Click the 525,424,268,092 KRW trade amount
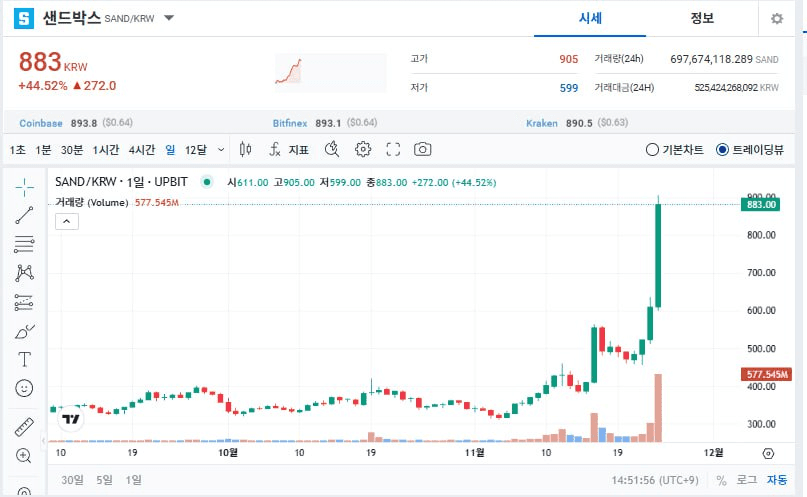 [736, 87]
